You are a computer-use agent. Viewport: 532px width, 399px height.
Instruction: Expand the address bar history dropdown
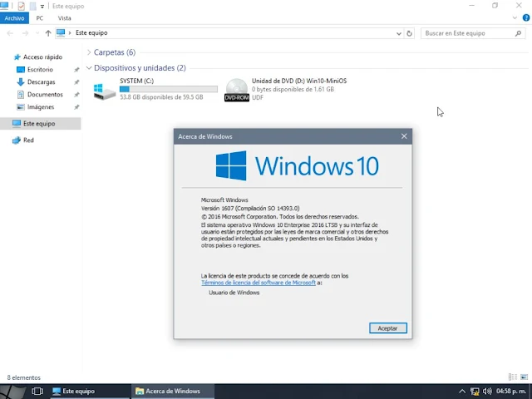(x=399, y=33)
